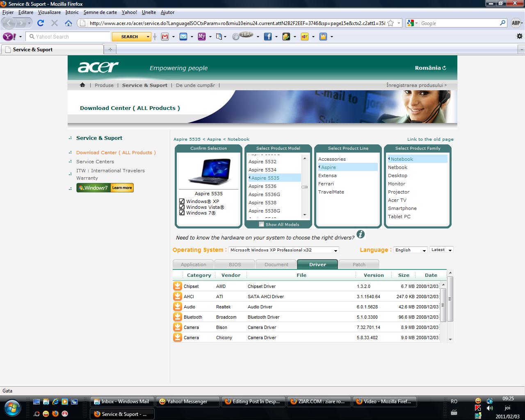Download the ATI SATA AHCI Driver
525x420 pixels.
pos(178,296)
